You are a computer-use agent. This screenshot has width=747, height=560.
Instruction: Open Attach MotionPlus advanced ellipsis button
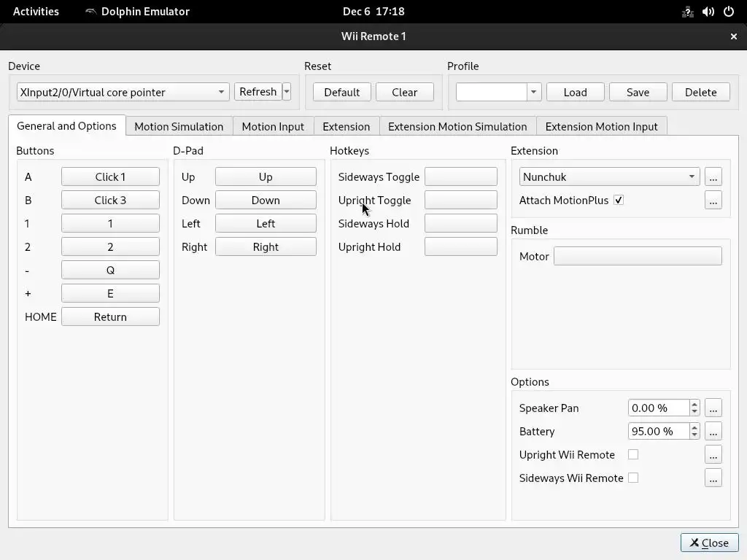click(713, 200)
